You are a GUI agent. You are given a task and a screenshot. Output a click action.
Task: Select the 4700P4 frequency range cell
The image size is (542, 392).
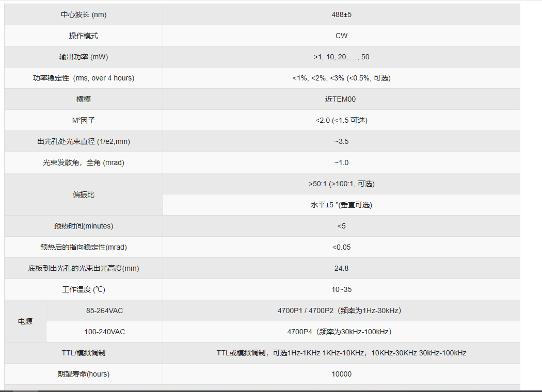point(341,332)
